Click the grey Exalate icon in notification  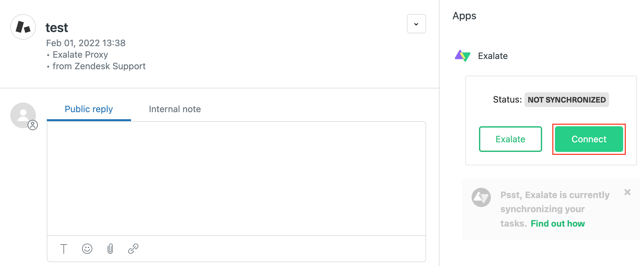[x=481, y=197]
